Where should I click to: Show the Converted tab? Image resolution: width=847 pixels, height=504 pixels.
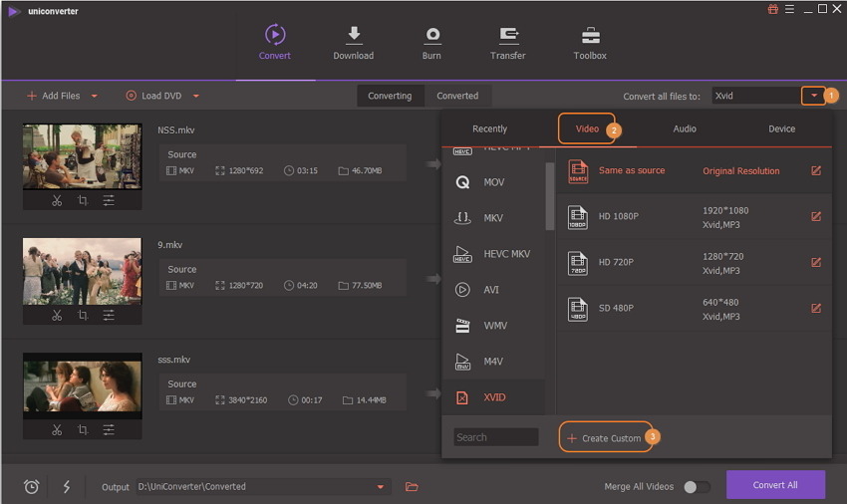(x=457, y=96)
